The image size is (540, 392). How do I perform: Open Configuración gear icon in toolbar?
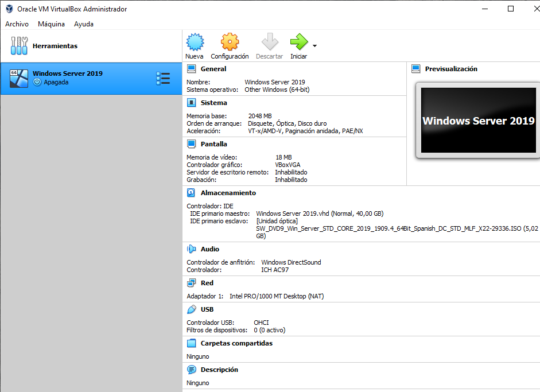(230, 42)
